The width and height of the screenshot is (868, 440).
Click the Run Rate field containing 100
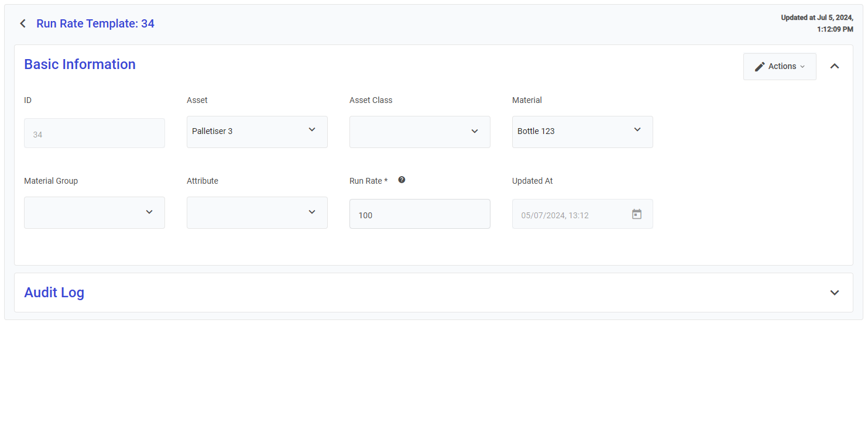coord(420,214)
